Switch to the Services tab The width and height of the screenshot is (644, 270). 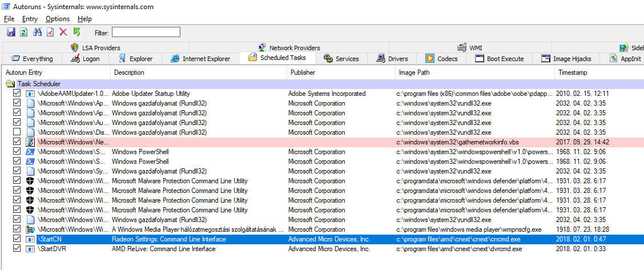[x=341, y=59]
